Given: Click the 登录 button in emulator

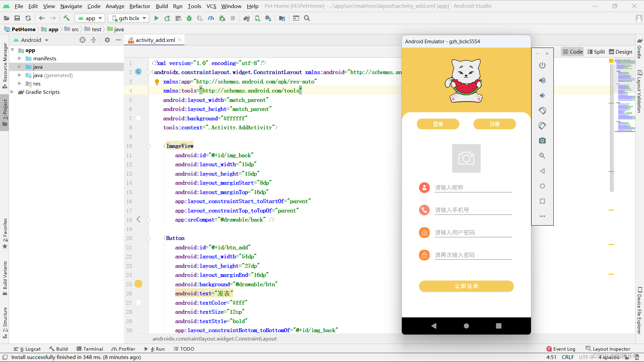Looking at the screenshot, I should tap(438, 124).
